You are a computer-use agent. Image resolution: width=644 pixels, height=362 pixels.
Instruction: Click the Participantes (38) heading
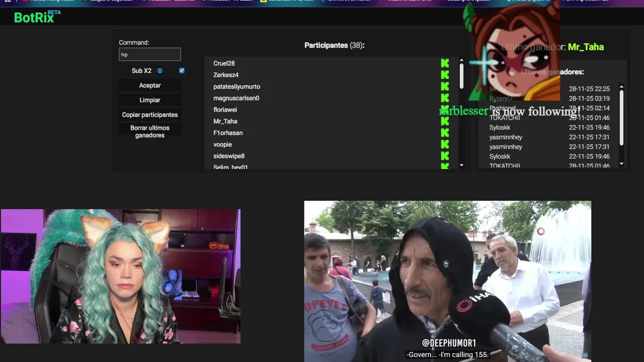coord(334,45)
